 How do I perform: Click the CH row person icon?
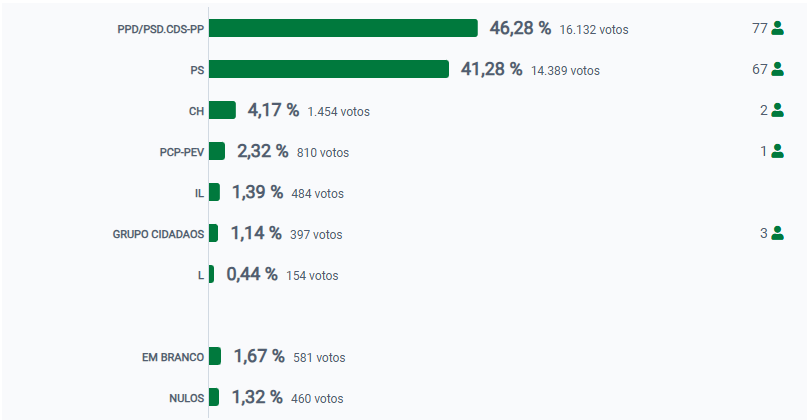pos(777,110)
